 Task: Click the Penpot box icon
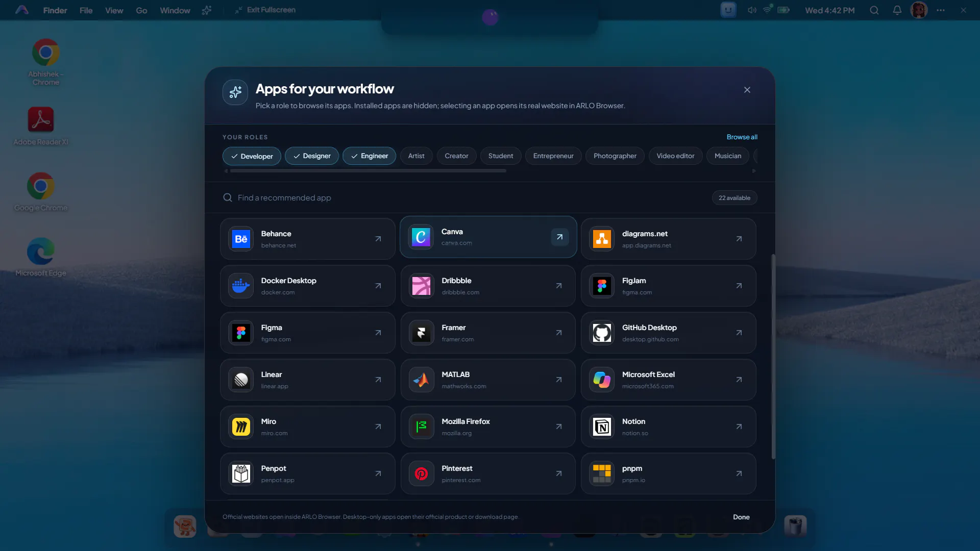click(241, 473)
